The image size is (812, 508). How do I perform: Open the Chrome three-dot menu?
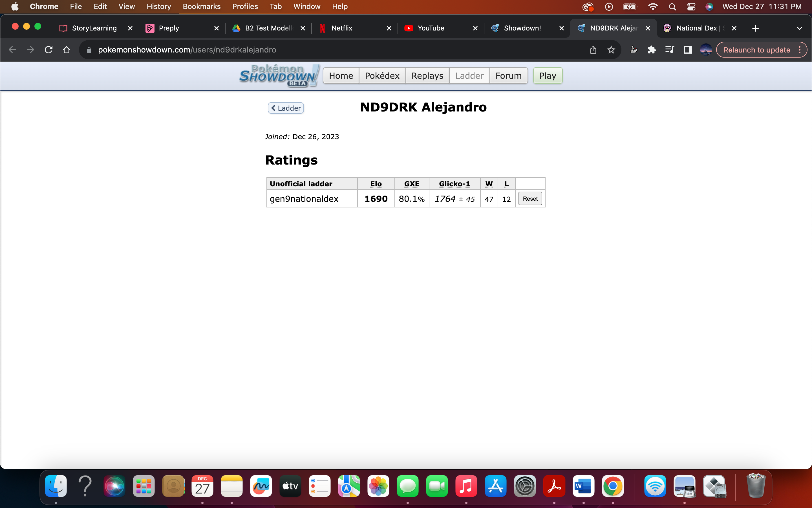(800, 50)
